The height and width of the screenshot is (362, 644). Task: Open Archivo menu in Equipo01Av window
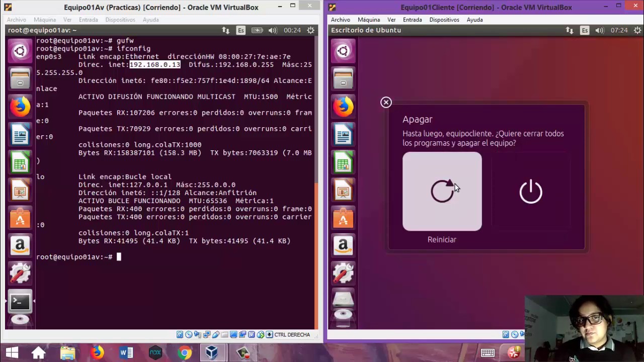pyautogui.click(x=17, y=20)
